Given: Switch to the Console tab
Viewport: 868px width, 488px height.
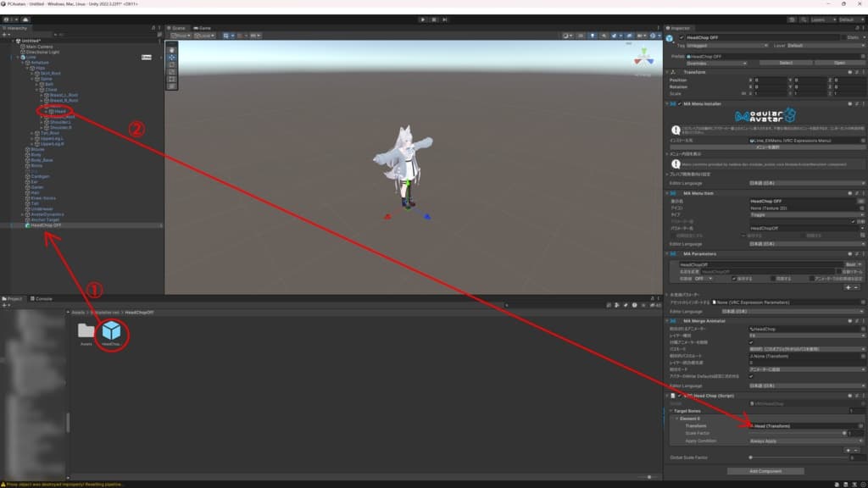Looking at the screenshot, I should [x=42, y=298].
